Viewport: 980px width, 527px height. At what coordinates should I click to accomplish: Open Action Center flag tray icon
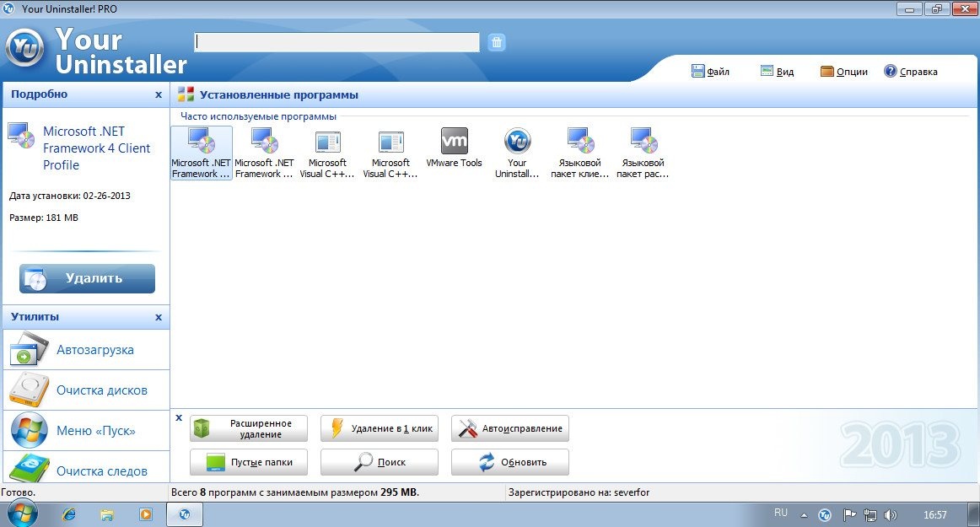(x=848, y=515)
